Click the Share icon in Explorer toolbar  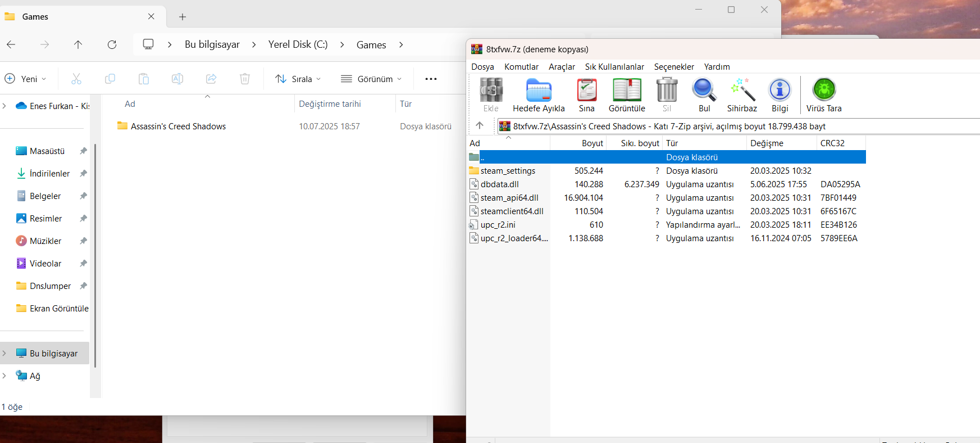(211, 79)
